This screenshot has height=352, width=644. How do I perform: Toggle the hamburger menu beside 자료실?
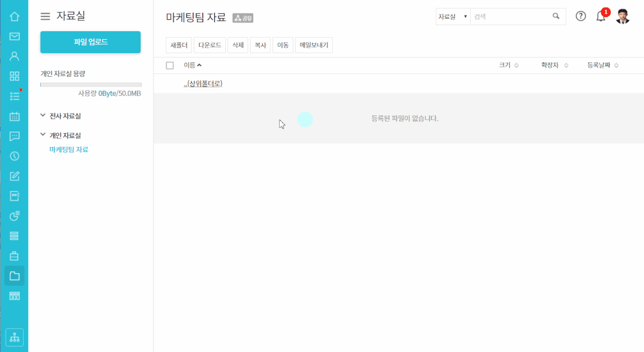[46, 17]
